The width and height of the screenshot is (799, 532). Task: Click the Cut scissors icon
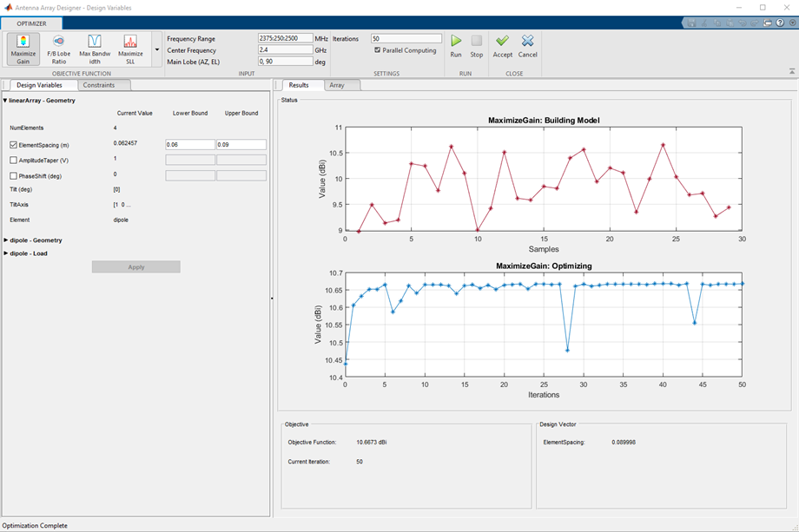click(x=704, y=23)
